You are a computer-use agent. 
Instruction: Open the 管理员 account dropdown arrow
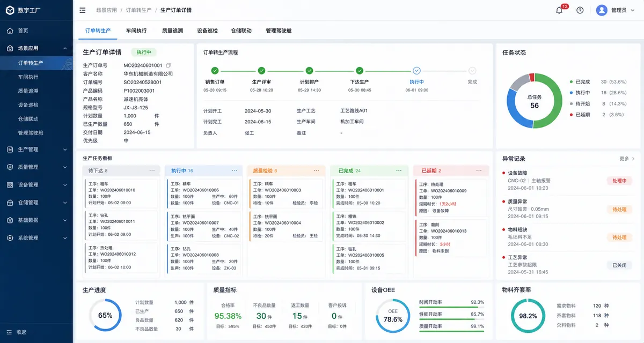pos(633,10)
